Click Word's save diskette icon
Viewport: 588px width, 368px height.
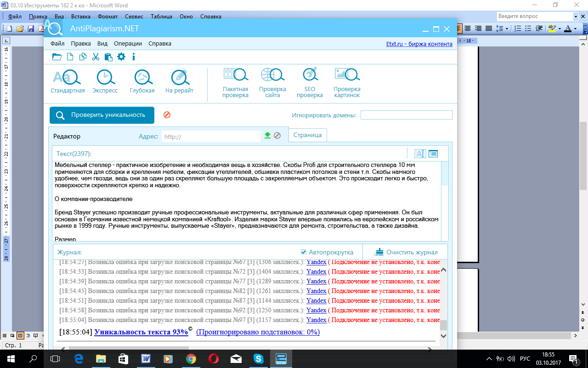pyautogui.click(x=30, y=29)
